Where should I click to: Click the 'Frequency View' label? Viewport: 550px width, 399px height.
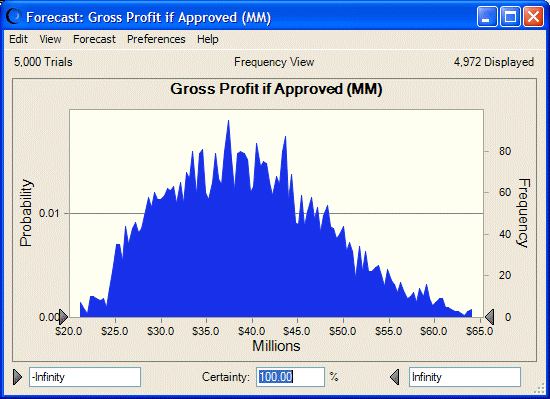point(274,62)
